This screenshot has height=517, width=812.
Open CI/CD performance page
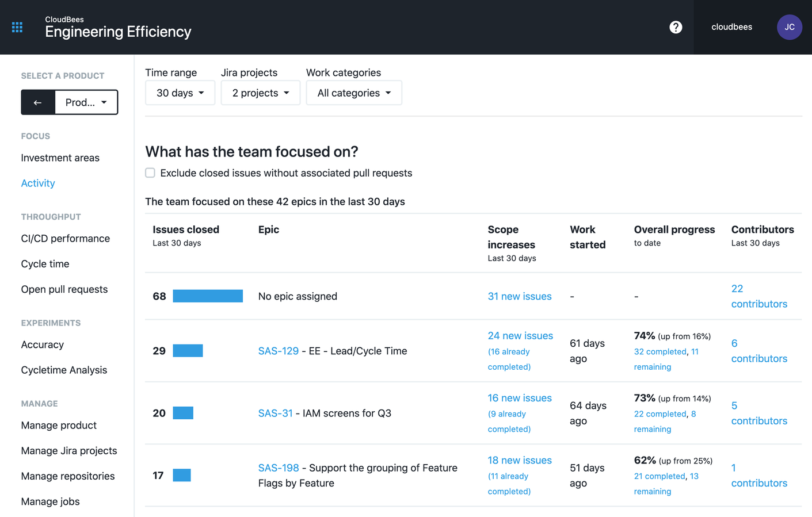coord(66,238)
